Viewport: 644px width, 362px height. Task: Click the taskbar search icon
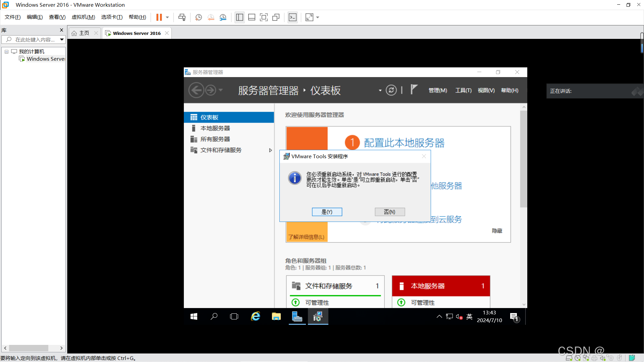point(214,316)
